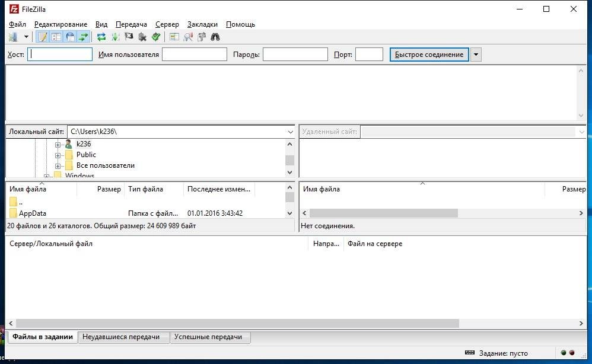Click AppData date 01.01.2016 3:43:42
The image size is (592, 364).
coord(215,213)
